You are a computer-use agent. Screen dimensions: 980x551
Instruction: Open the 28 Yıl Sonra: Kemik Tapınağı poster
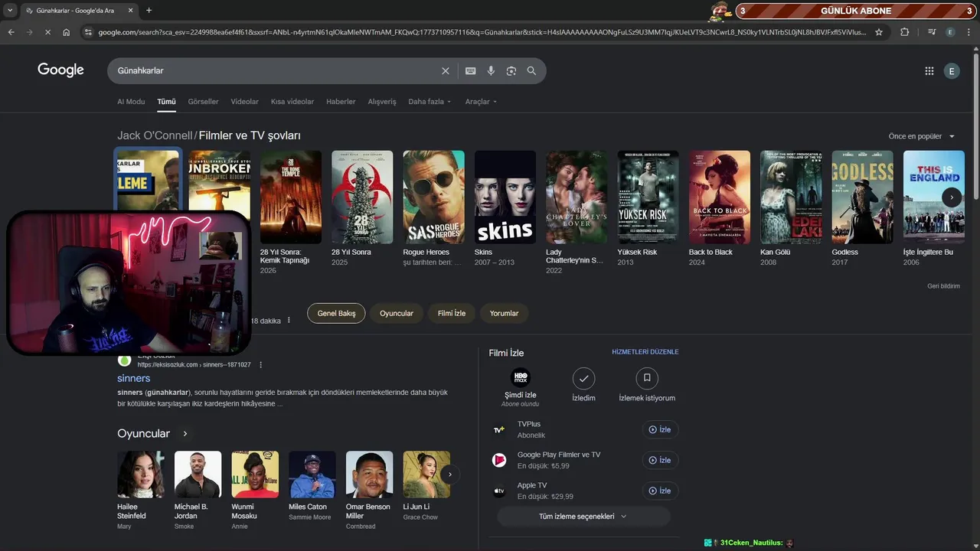(291, 197)
